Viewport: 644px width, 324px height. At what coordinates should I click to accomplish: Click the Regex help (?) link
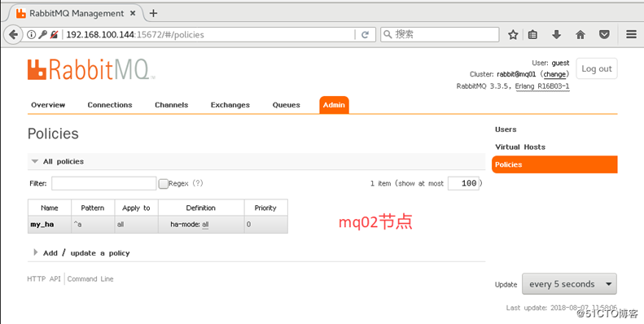[198, 183]
